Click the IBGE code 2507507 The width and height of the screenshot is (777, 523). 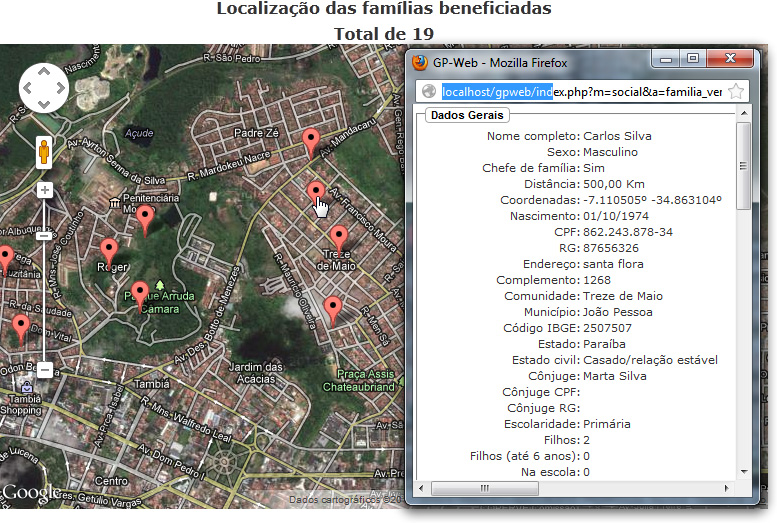pos(607,328)
